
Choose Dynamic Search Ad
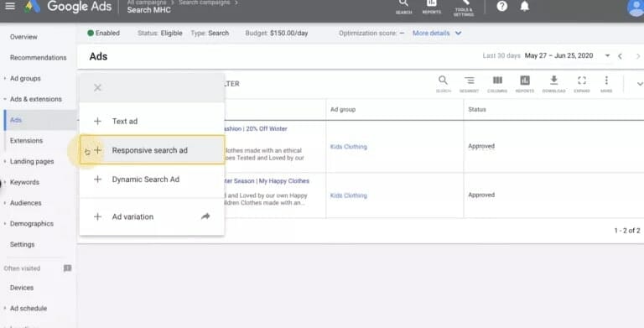[152, 180]
